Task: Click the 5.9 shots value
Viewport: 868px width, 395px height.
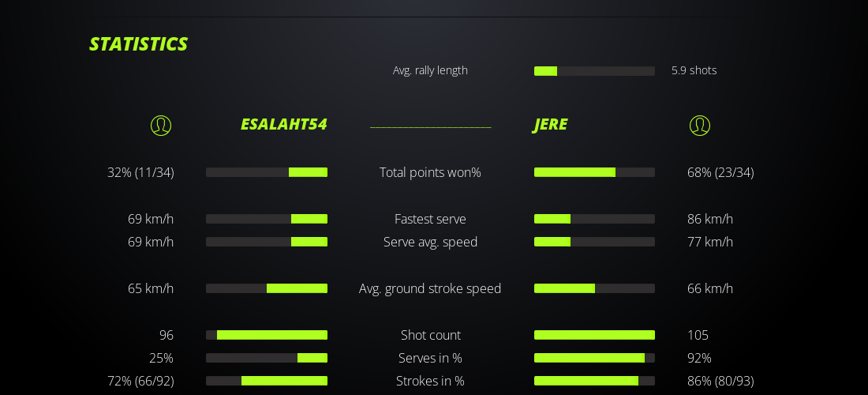Action: pos(694,70)
